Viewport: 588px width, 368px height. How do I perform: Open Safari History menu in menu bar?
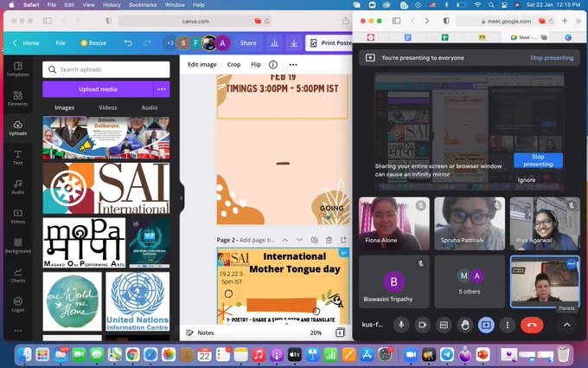112,5
